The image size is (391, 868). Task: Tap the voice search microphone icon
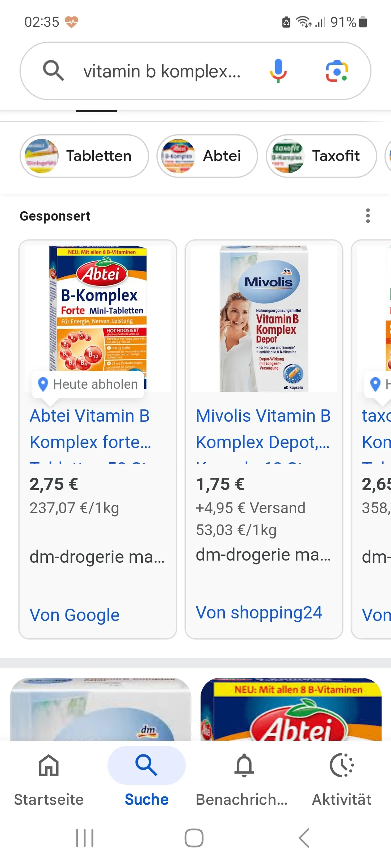(278, 71)
